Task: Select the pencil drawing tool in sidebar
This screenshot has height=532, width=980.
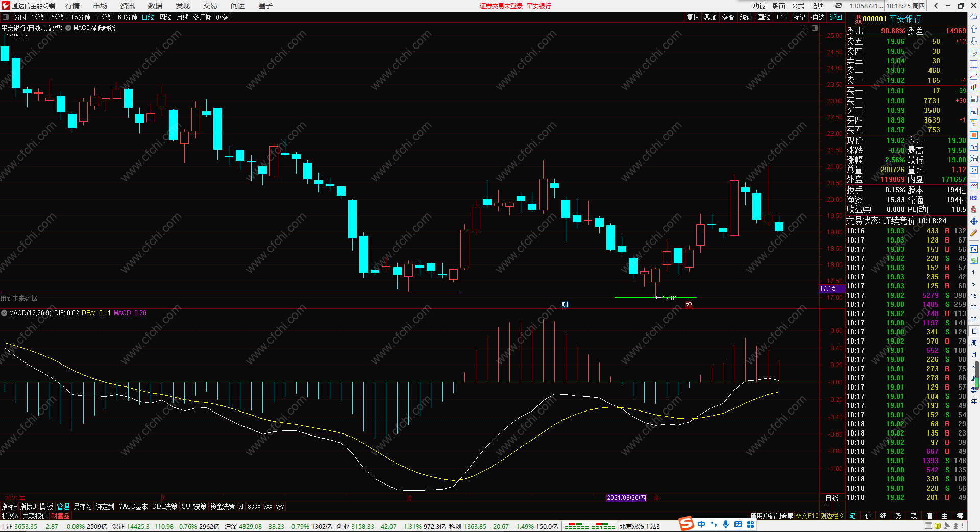Action: tap(974, 233)
